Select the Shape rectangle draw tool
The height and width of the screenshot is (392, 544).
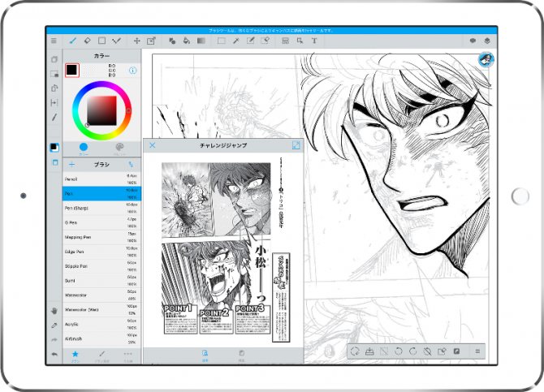[101, 41]
